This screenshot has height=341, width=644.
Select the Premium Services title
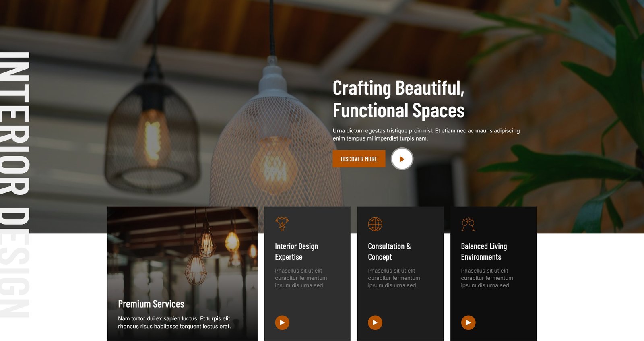coord(151,304)
